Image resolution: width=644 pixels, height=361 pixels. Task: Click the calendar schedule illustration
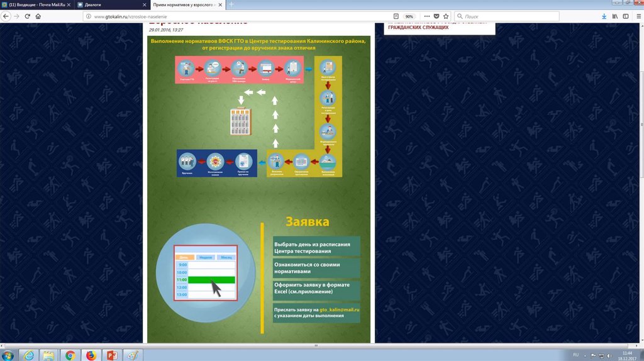pos(206,273)
